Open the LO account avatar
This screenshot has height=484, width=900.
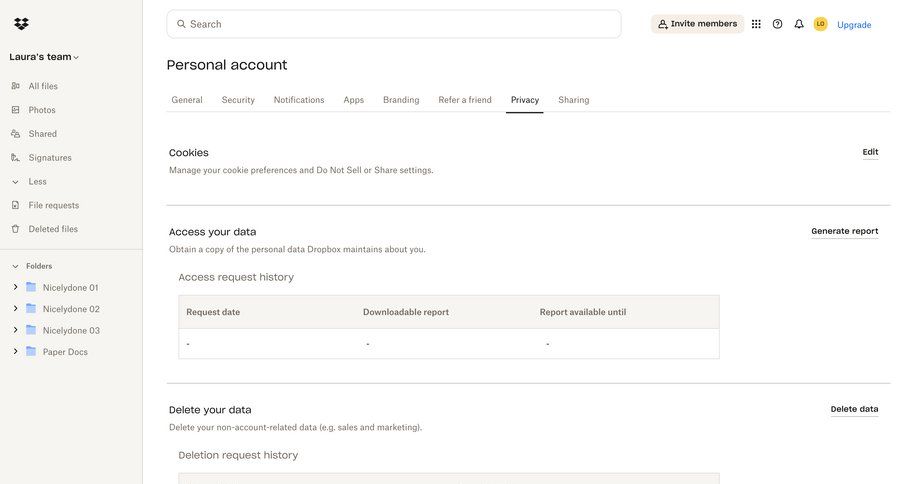(x=820, y=24)
